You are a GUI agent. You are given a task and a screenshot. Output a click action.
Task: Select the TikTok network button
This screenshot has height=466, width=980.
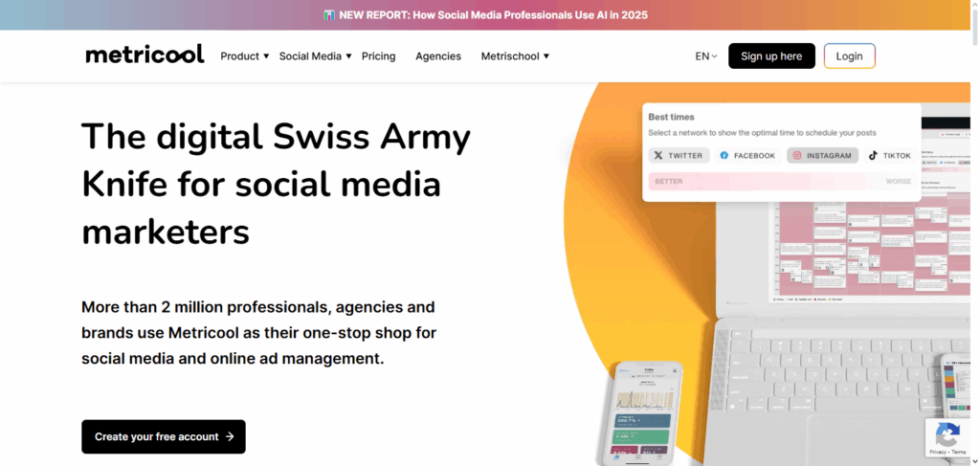(x=890, y=156)
